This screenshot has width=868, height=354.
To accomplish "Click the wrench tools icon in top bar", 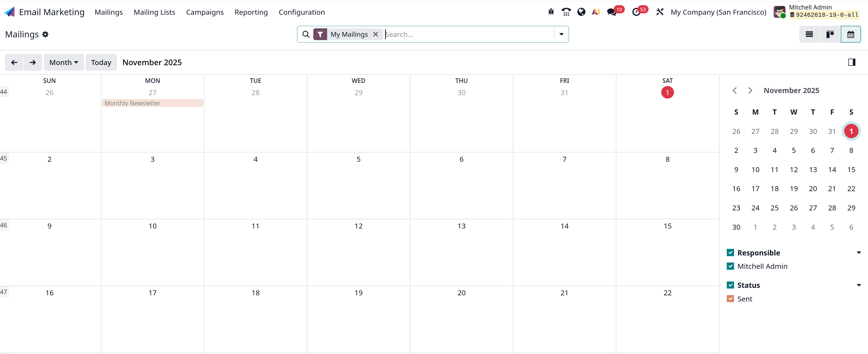I will click(660, 12).
